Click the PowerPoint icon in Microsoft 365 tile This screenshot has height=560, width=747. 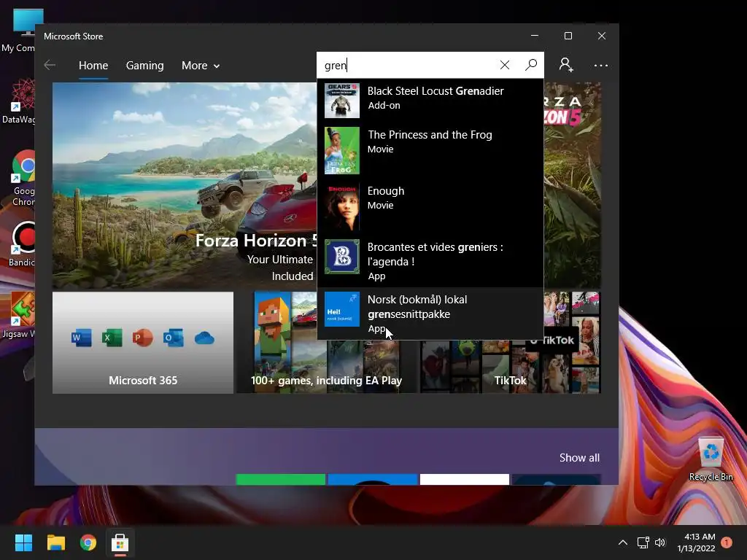click(142, 338)
